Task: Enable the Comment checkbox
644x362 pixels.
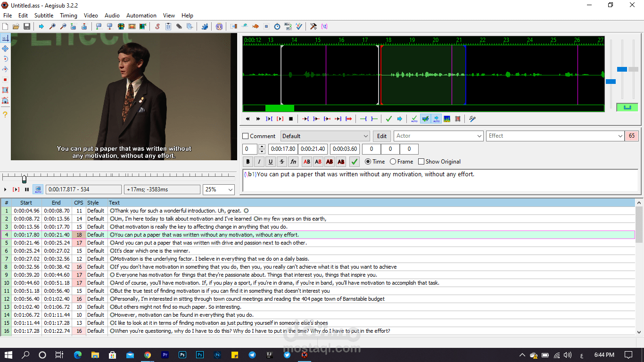Action: pyautogui.click(x=245, y=136)
